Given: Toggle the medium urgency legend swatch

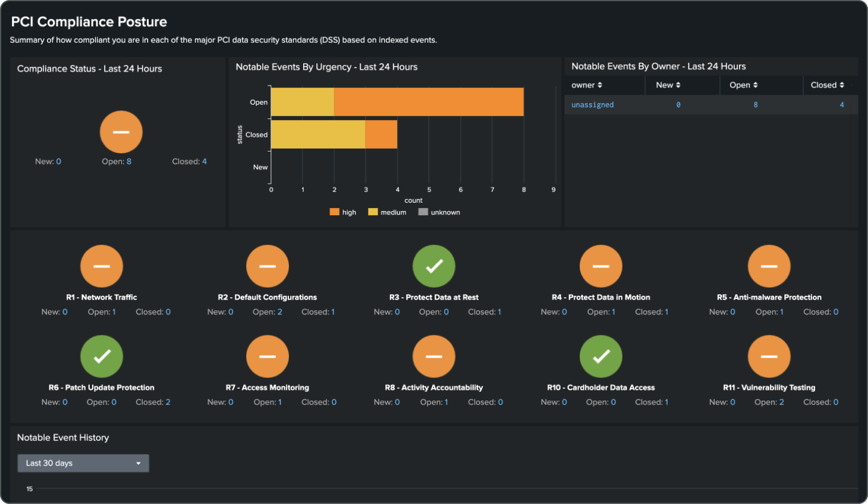Looking at the screenshot, I should pos(373,212).
